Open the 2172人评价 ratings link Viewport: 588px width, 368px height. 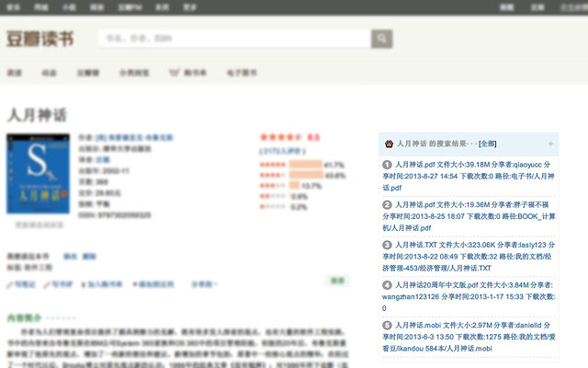pyautogui.click(x=282, y=151)
